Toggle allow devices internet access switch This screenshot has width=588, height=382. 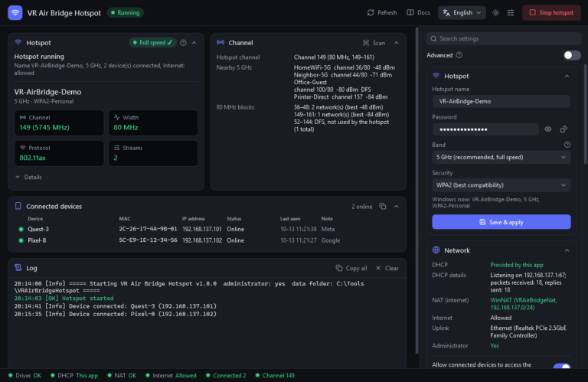click(562, 366)
